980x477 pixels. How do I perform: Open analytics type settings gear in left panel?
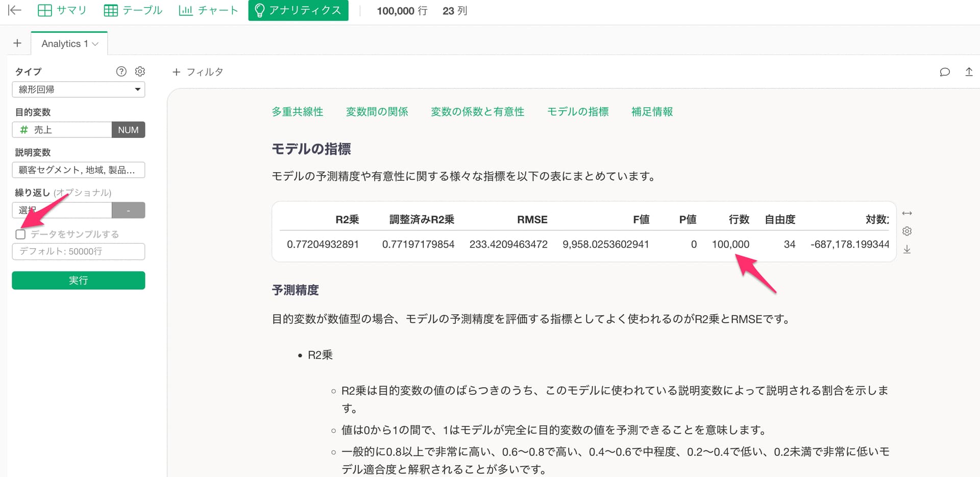[x=140, y=71]
